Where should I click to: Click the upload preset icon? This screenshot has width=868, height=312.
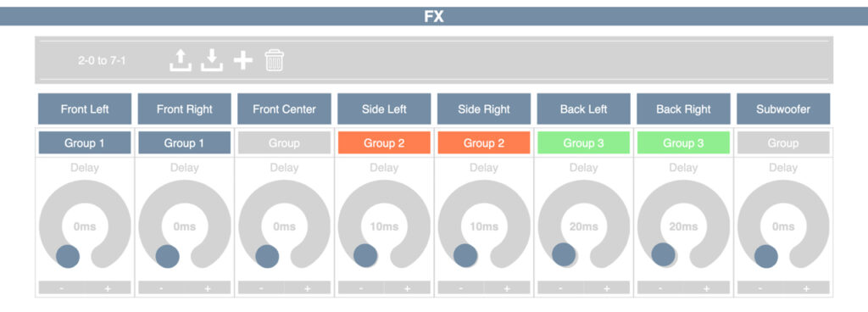click(181, 60)
